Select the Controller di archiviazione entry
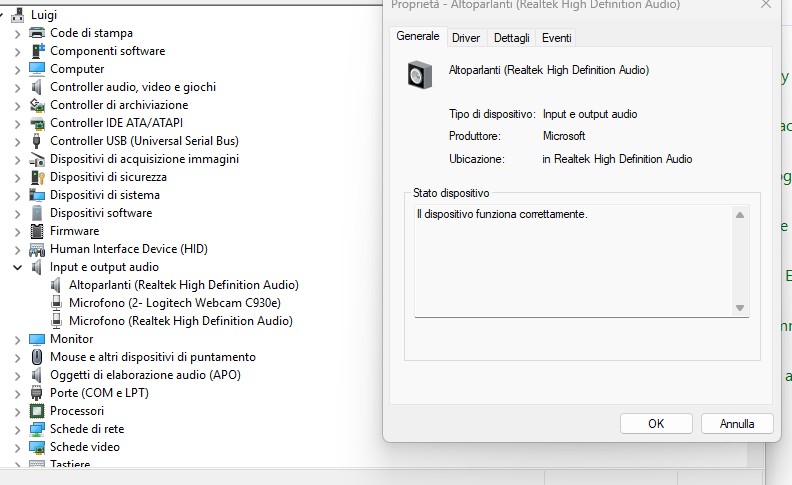Screen dimensions: 792x485 click(119, 105)
